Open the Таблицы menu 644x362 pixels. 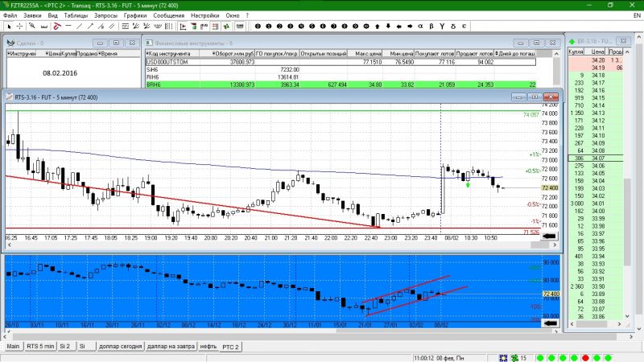pos(76,15)
